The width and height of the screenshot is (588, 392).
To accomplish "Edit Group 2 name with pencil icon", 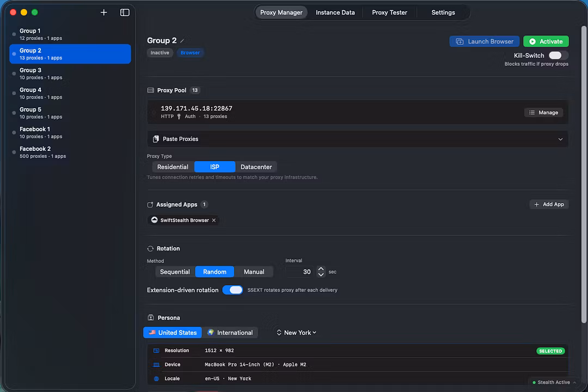I will (x=182, y=40).
